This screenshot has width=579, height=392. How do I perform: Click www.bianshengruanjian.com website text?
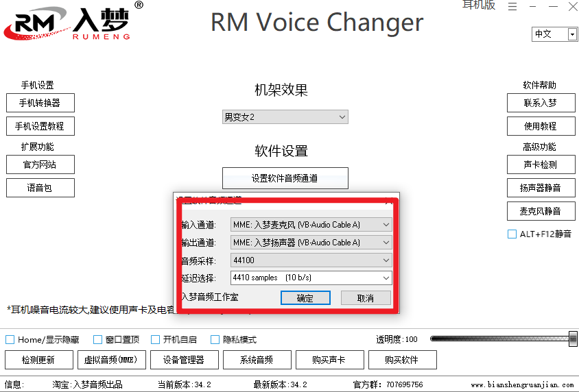(x=523, y=384)
